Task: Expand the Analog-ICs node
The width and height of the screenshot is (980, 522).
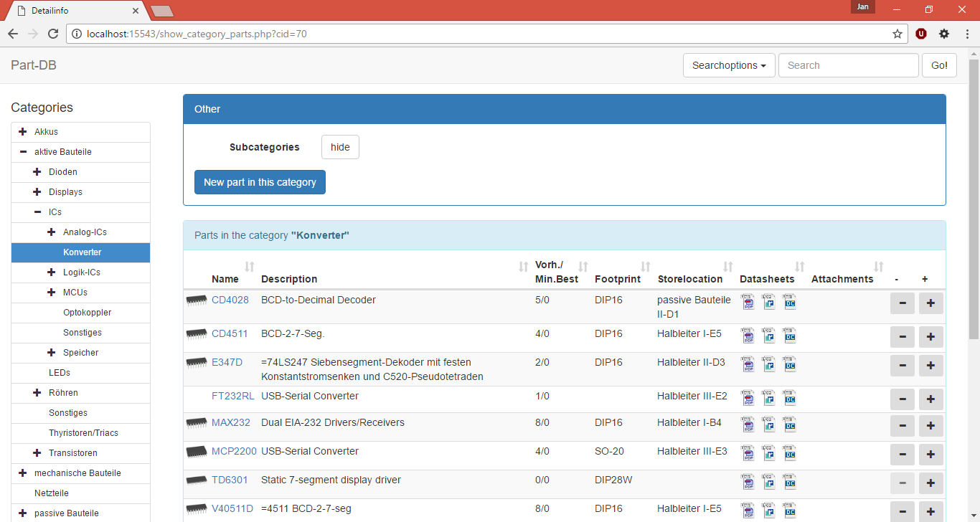Action: (52, 232)
